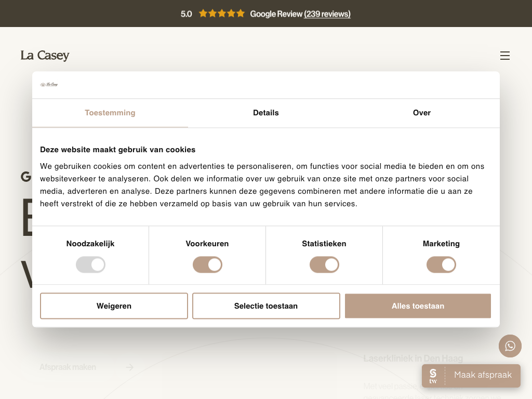Click the La Casey header logo
The image size is (532, 399).
click(45, 56)
